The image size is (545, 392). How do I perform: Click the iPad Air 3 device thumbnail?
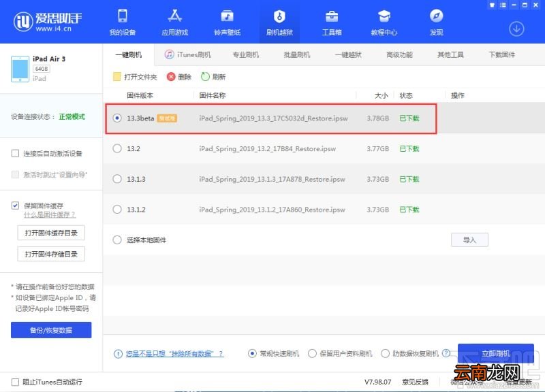20,69
